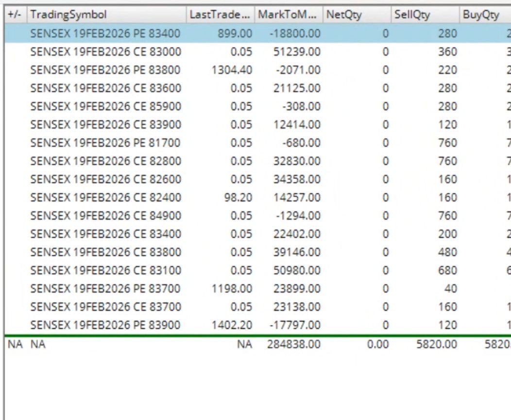Click MarkToMarket value 22402.00
Viewport: 511px width, 420px height.
[297, 234]
